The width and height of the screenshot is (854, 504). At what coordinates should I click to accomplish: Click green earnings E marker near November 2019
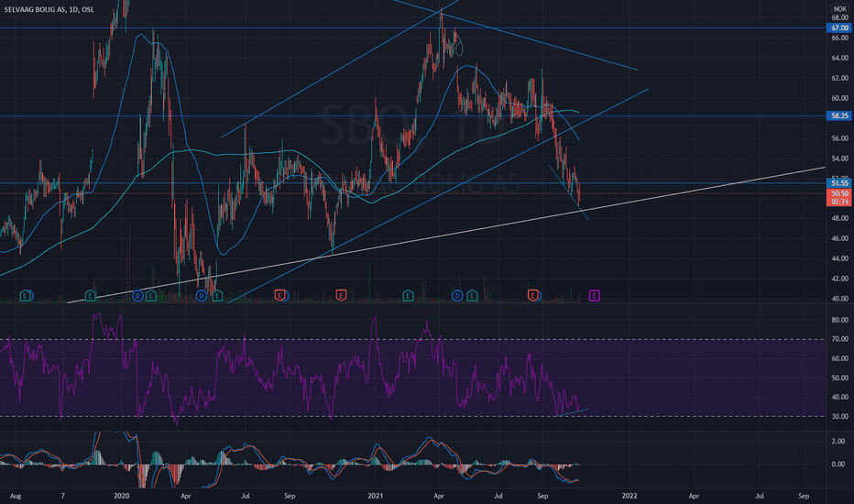tap(91, 296)
